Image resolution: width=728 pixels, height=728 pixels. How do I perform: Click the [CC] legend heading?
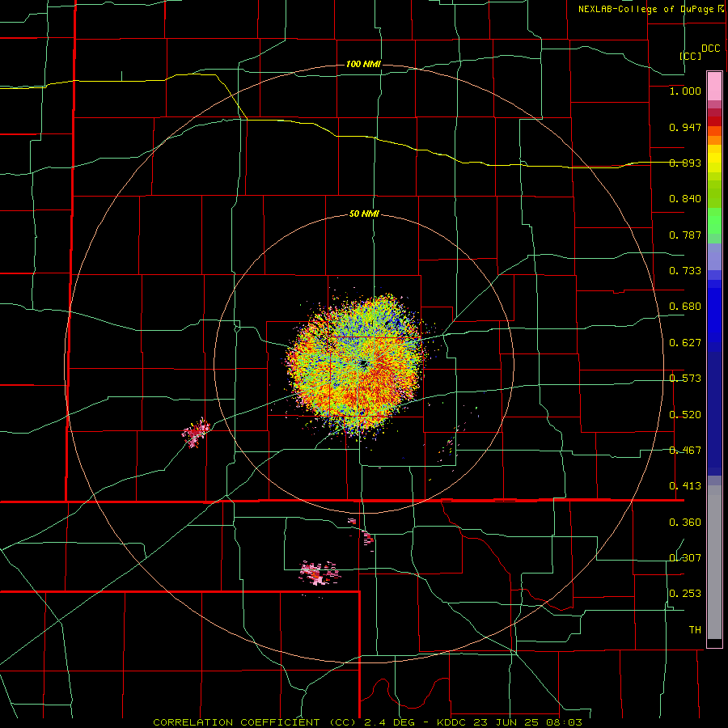(x=691, y=56)
